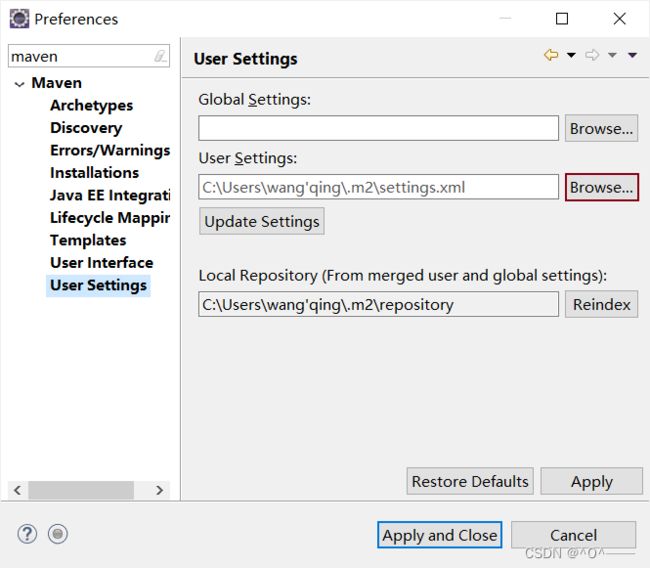Select Java EE Integration item
Screen dimensions: 650x568
[110, 195]
